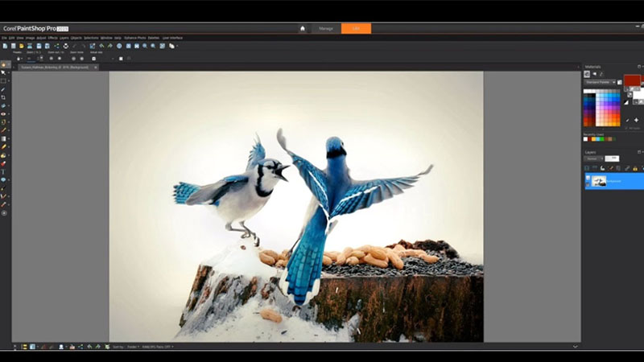Click the layer opacity slider field

click(612, 158)
